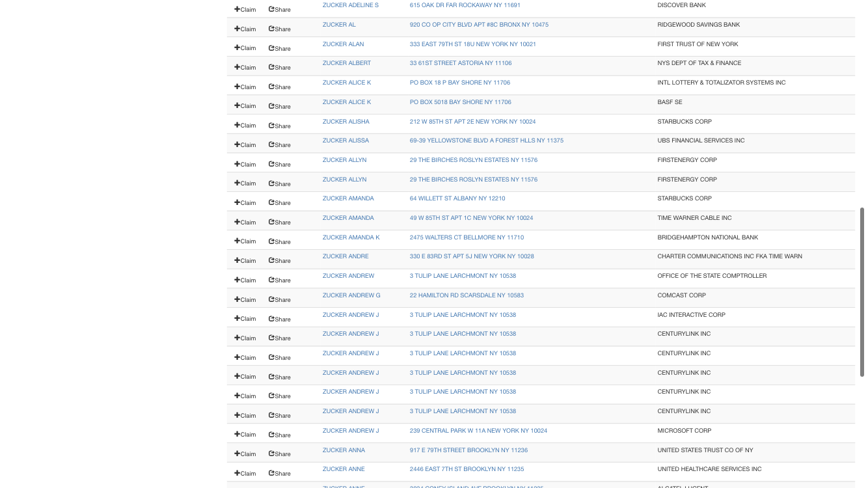Share the ZUCKER AL row
Screen dimensions: 868x488
tap(280, 29)
